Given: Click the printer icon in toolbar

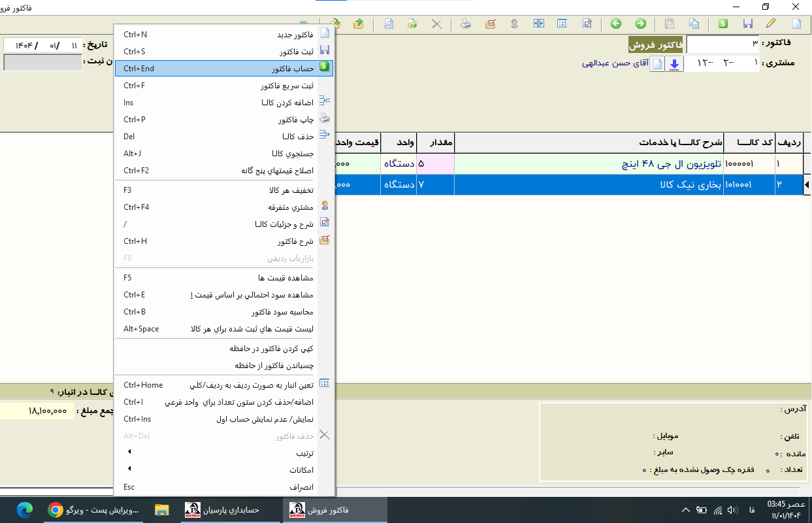Looking at the screenshot, I should (x=465, y=24).
